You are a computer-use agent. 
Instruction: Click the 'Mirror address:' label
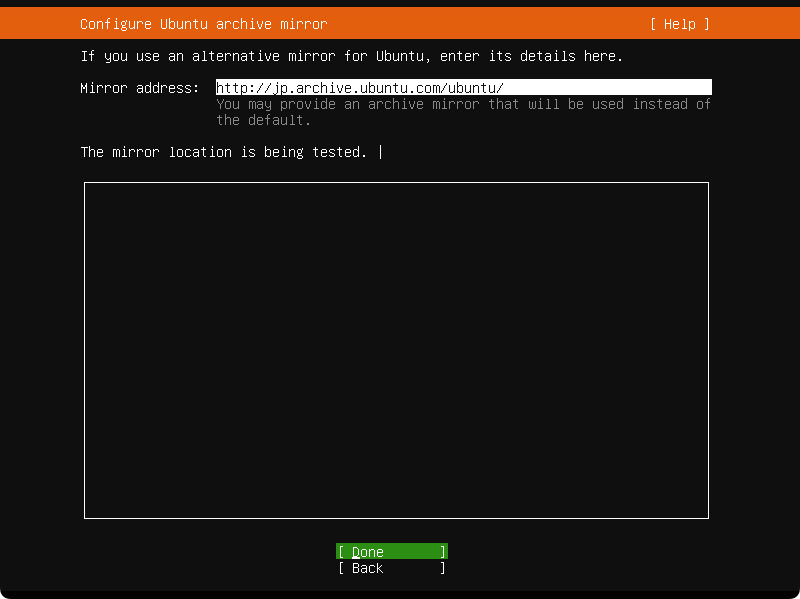pyautogui.click(x=140, y=88)
